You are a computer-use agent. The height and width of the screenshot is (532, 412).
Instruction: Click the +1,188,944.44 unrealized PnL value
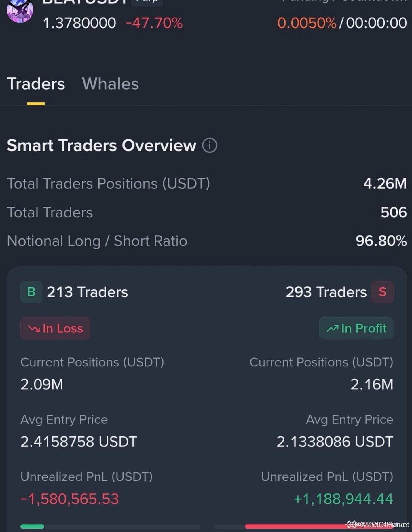(x=343, y=499)
